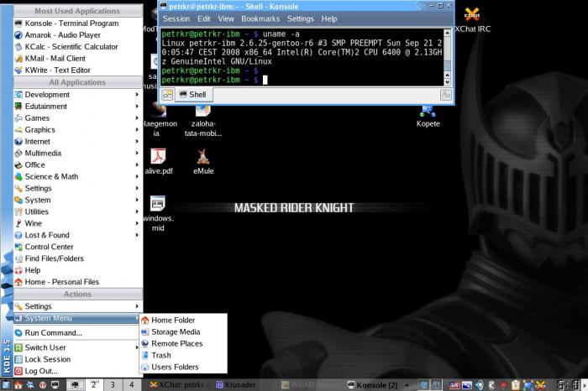Launch Konsole Terminal Program from menu
Viewport: 588px width, 391px height.
[x=77, y=23]
